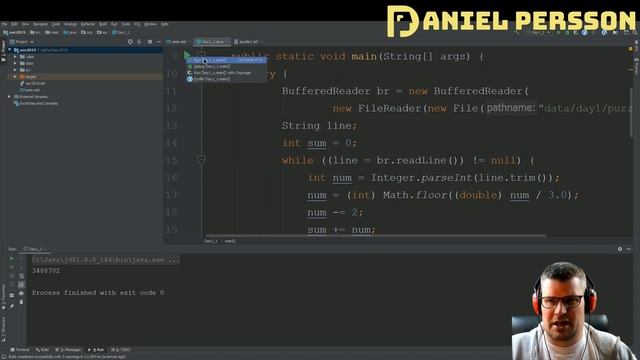Image resolution: width=640 pixels, height=360 pixels.
Task: Open the Refactor menu
Action: click(88, 24)
